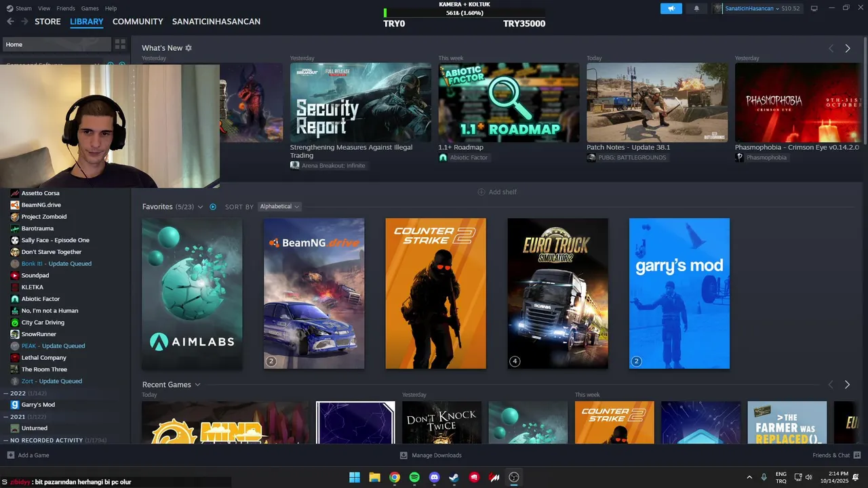Switch to the COMMUNITY tab
868x488 pixels.
pos(138,22)
